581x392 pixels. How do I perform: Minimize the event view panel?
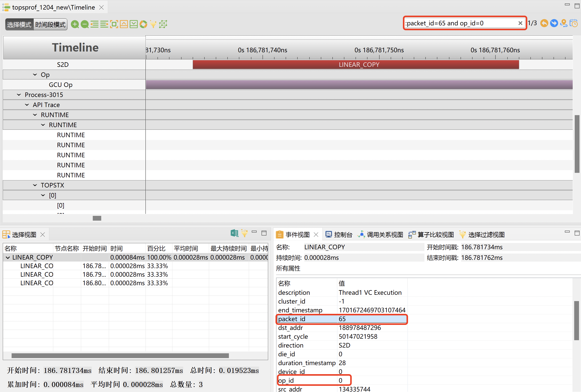pyautogui.click(x=567, y=232)
